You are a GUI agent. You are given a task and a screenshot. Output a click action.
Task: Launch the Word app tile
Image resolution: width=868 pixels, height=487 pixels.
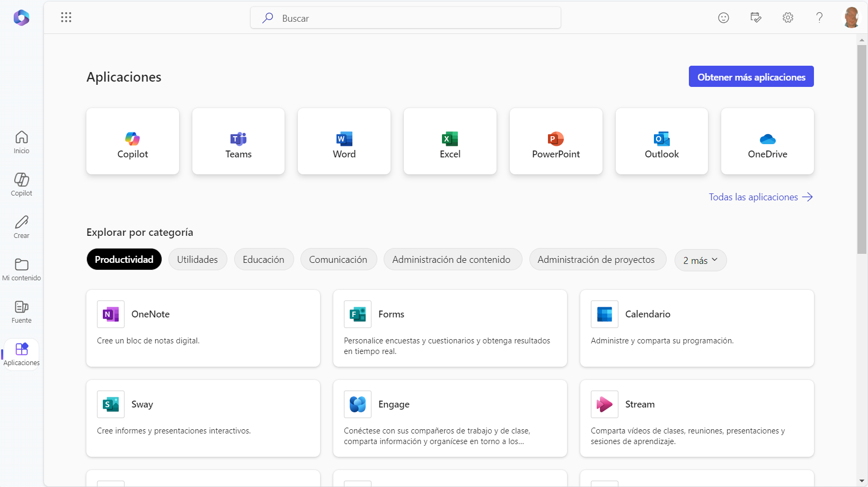pos(344,141)
